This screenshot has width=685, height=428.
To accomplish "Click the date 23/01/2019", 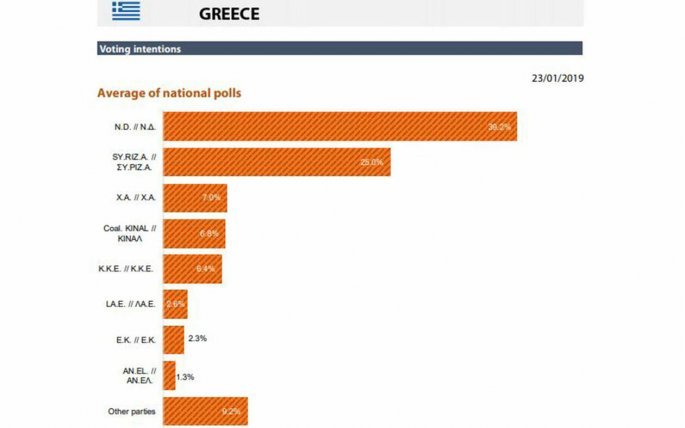I will (557, 79).
